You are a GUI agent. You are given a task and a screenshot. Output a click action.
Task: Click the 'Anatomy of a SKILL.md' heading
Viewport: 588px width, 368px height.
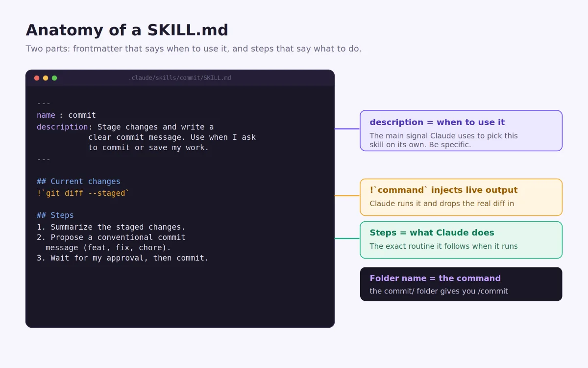coord(127,30)
